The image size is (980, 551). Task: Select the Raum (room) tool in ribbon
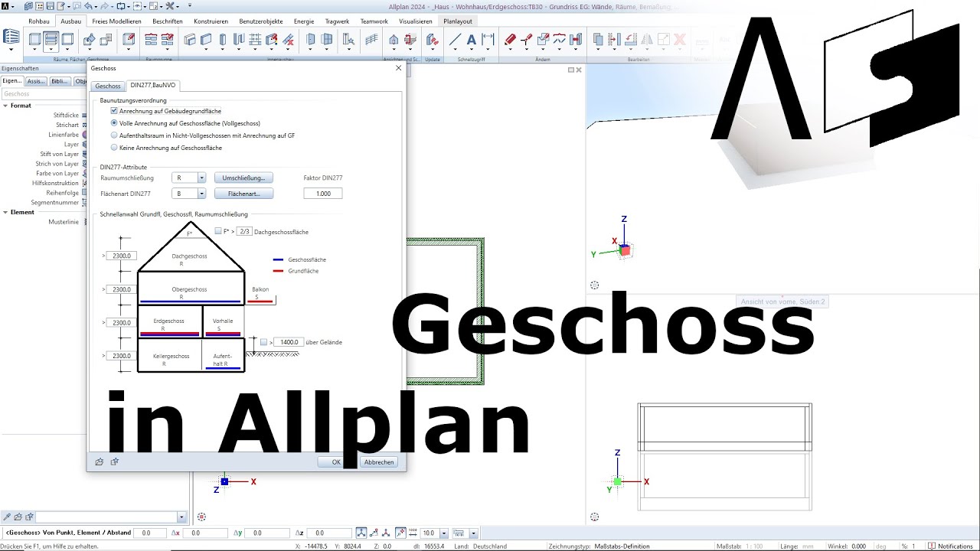pos(35,39)
